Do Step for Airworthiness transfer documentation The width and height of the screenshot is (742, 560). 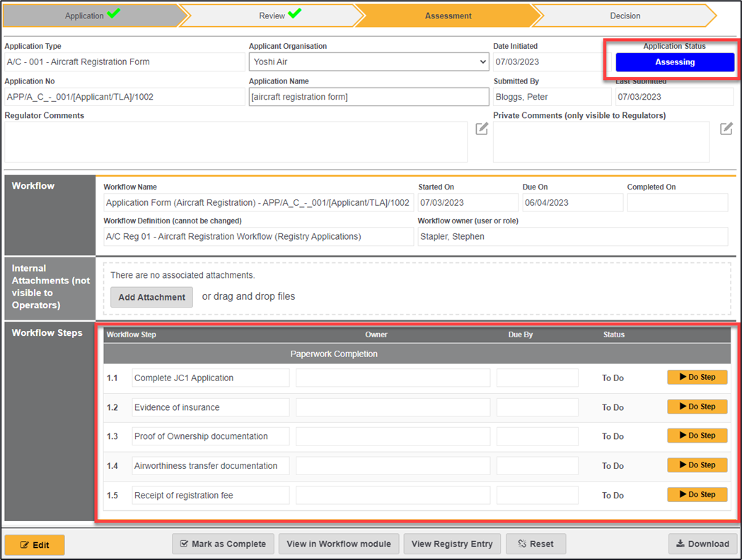[697, 465]
